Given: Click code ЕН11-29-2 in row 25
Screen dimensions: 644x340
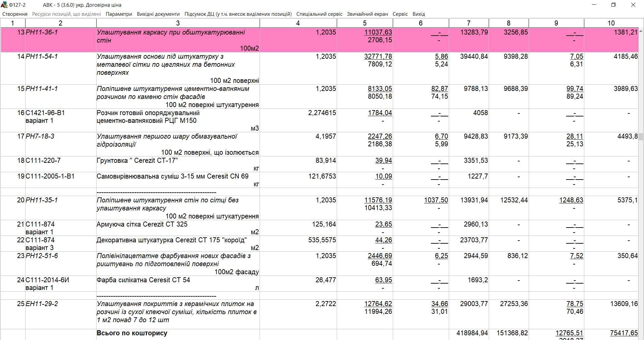Looking at the screenshot, I should coord(42,304).
